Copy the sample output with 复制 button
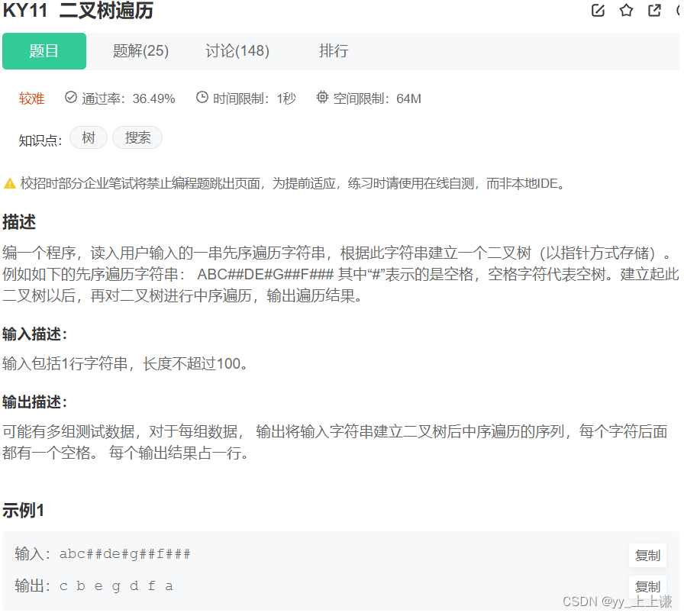Screen dimensions: 684x616 (647, 586)
